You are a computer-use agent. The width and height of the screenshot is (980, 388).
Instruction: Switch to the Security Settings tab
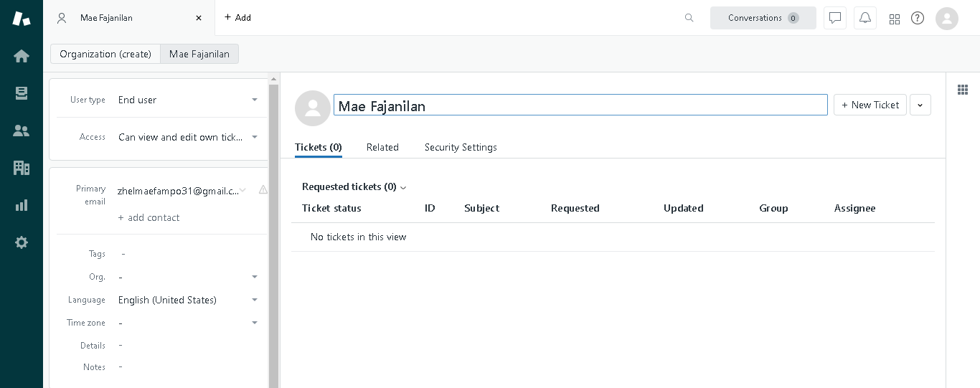point(461,147)
